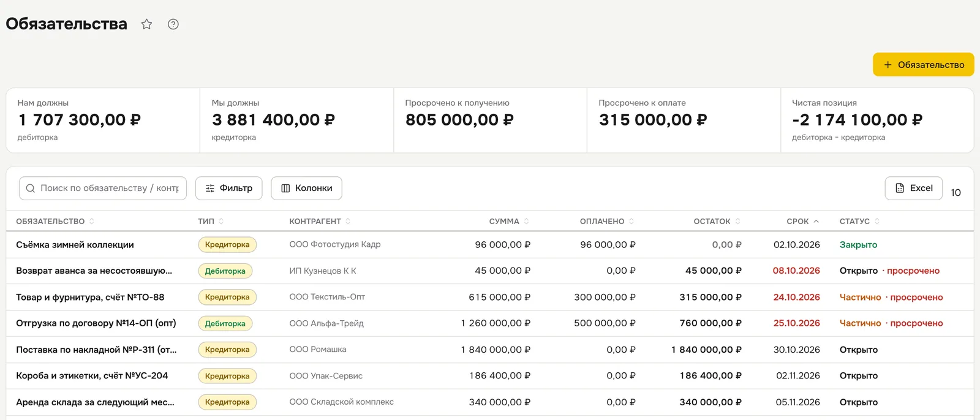Add a new Обязательство with yellow button
This screenshot has width=980, height=420.
924,65
